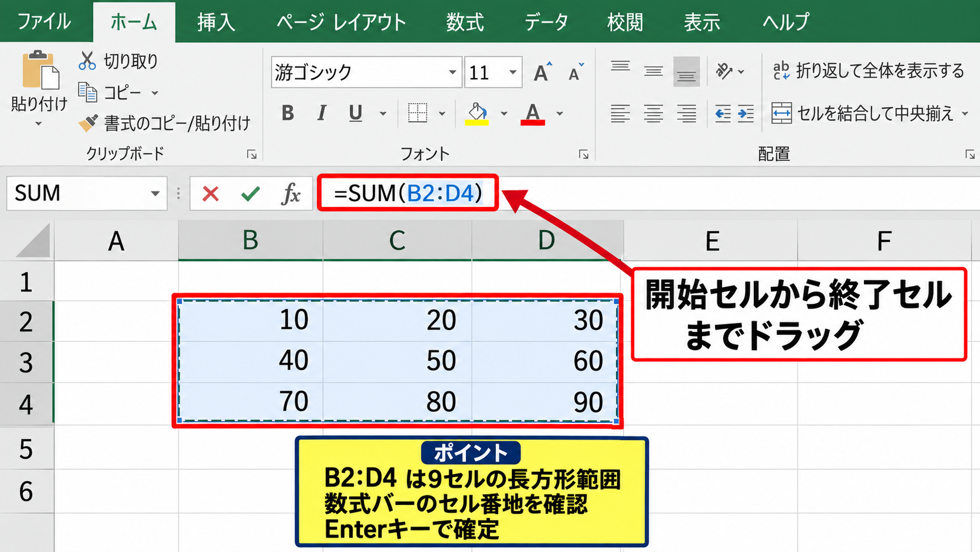This screenshot has width=980, height=552.
Task: Click the orientation (angled text) icon
Action: click(x=724, y=72)
